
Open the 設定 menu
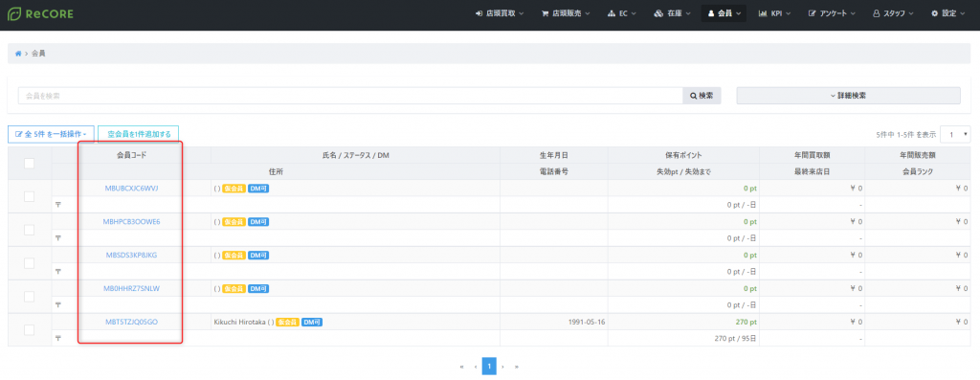click(x=948, y=13)
